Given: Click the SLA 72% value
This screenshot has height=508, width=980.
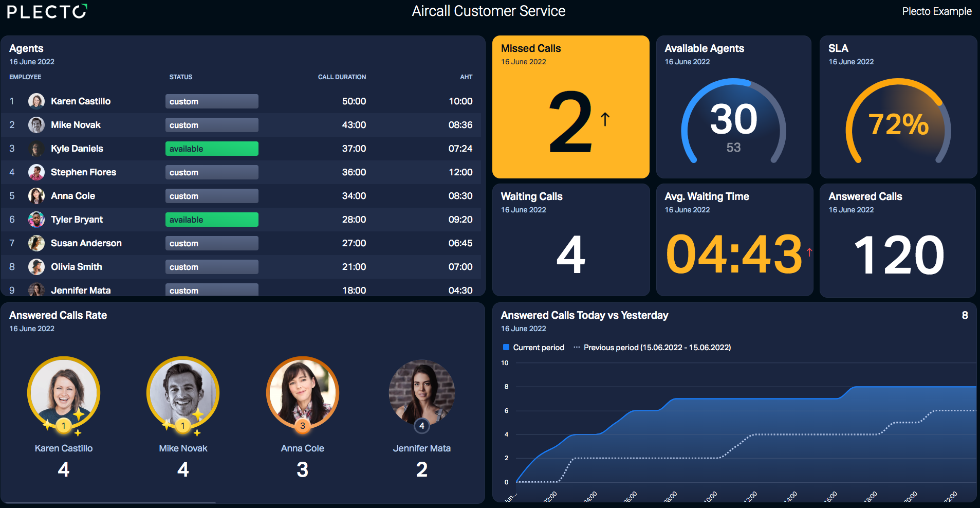Looking at the screenshot, I should tap(898, 124).
